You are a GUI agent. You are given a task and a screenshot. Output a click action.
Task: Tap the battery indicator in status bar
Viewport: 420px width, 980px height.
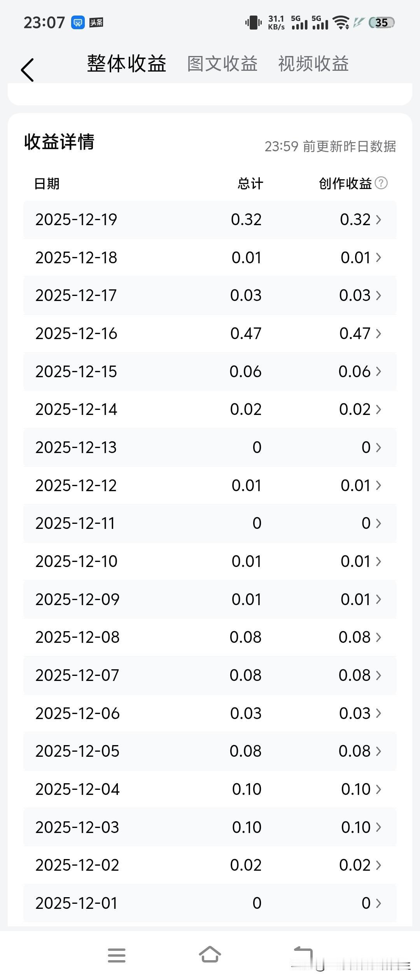381,23
